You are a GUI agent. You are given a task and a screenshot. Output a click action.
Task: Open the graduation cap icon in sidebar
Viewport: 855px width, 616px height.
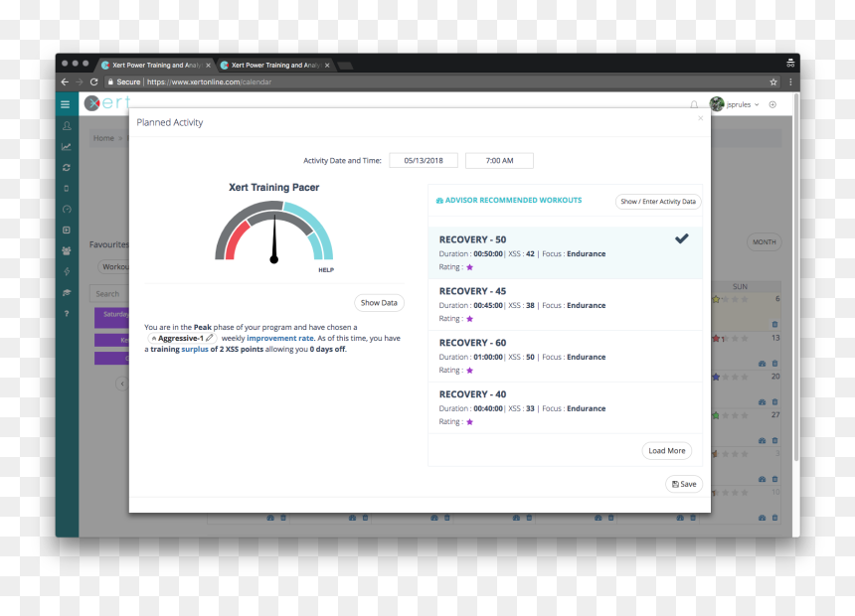coord(67,293)
